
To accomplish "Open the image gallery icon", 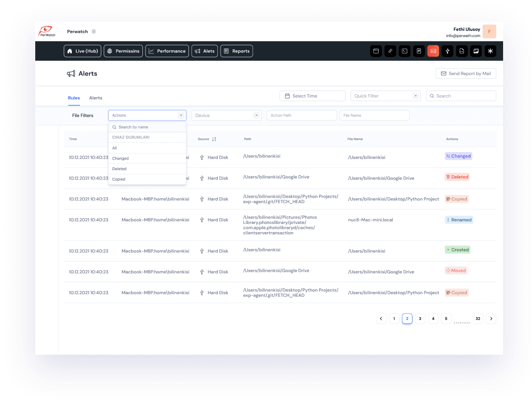I will coord(476,51).
